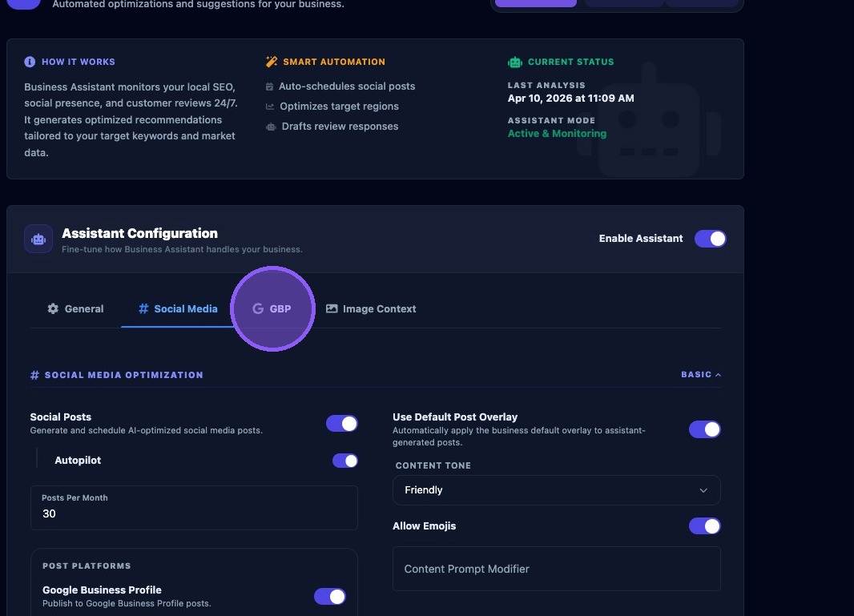Click the Content Prompt Modifier text box
The image size is (854, 616).
(x=557, y=570)
